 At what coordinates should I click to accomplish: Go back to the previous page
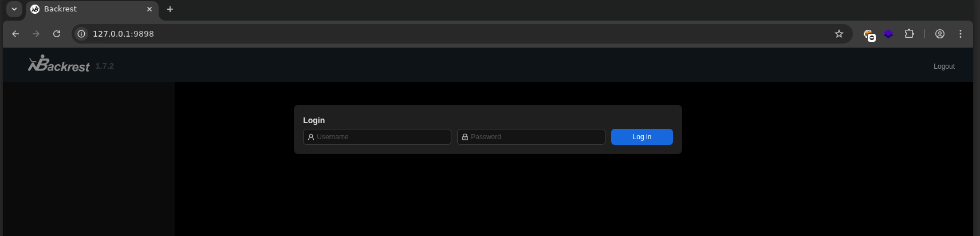click(15, 34)
